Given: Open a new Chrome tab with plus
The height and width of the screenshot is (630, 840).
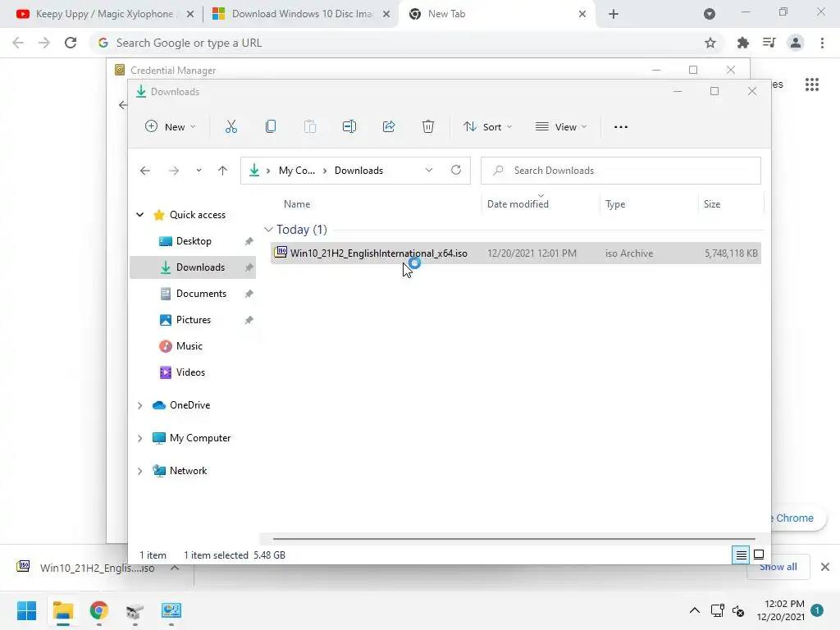Looking at the screenshot, I should (614, 14).
